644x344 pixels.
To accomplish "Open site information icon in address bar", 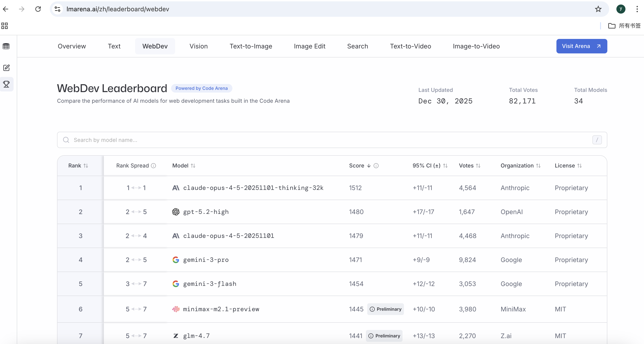I will (x=57, y=9).
